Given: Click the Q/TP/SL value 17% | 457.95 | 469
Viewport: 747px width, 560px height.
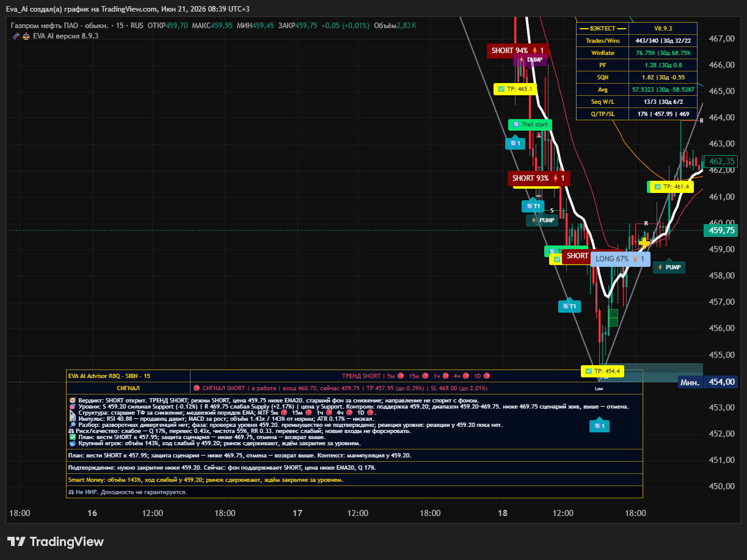Looking at the screenshot, I should [663, 114].
